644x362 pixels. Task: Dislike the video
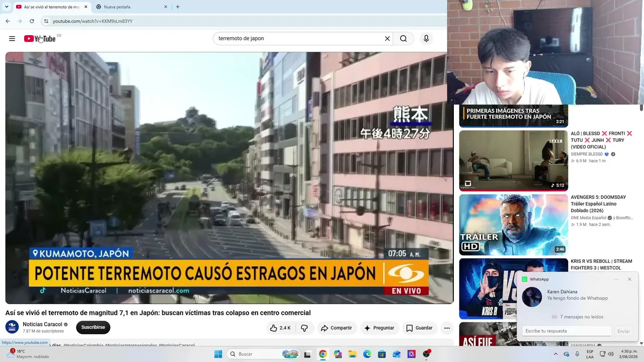coord(304,328)
